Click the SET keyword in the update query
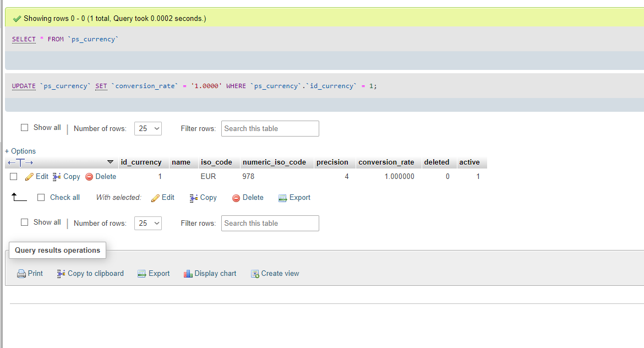 click(101, 86)
